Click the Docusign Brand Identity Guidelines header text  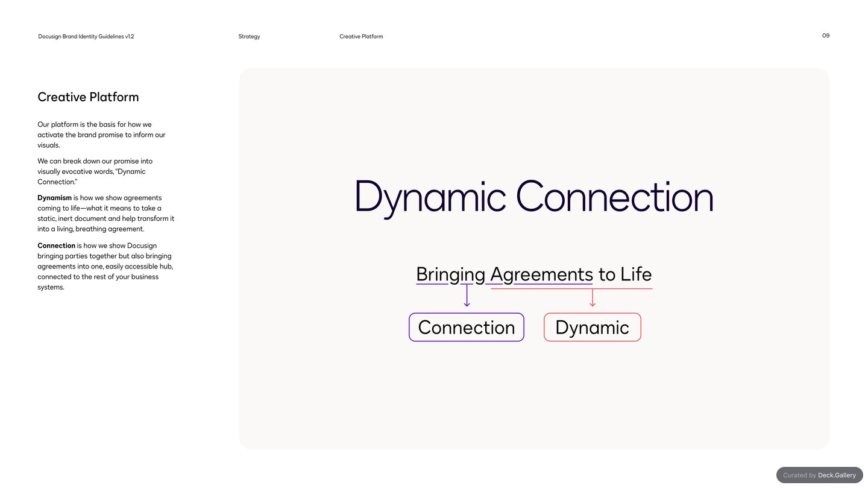pyautogui.click(x=86, y=36)
